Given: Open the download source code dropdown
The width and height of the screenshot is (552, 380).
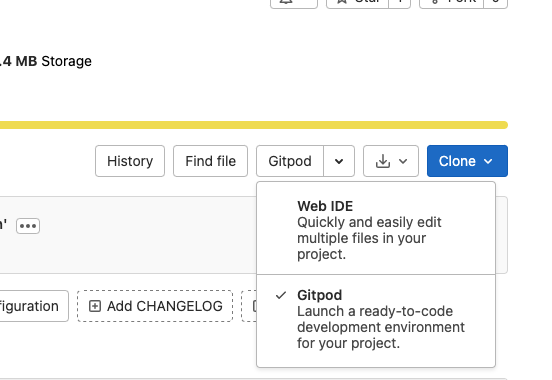Looking at the screenshot, I should pyautogui.click(x=391, y=161).
